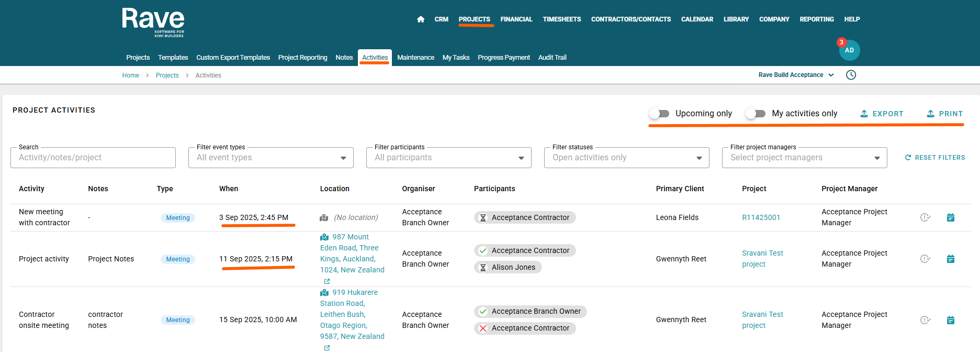Viewport: 980px width, 352px height.
Task: Click the AD user avatar with notification badge
Action: (x=849, y=50)
